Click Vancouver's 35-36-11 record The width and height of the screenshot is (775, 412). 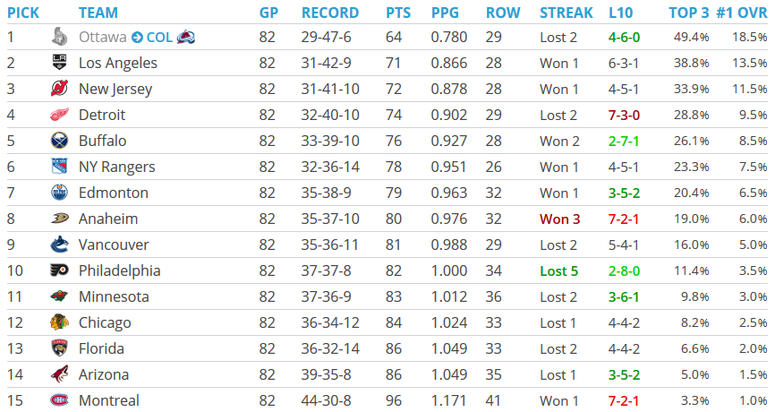pos(330,245)
